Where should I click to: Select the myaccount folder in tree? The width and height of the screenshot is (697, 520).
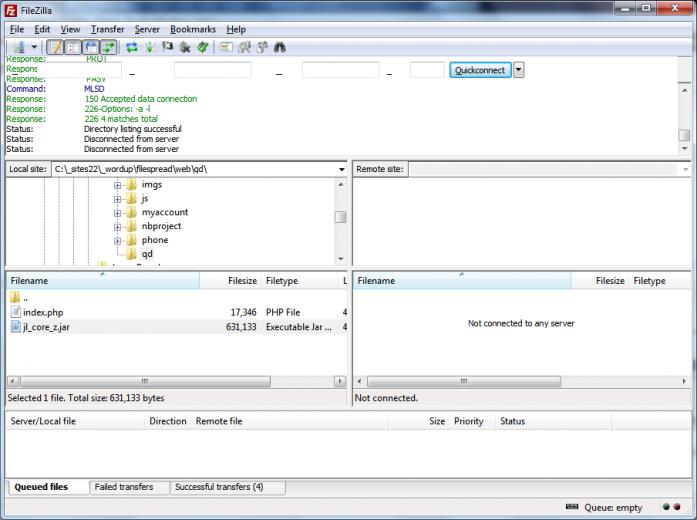click(165, 212)
